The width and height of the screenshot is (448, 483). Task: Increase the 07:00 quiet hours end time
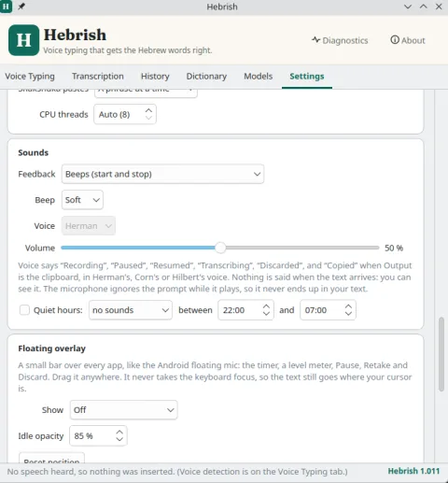[348, 306]
